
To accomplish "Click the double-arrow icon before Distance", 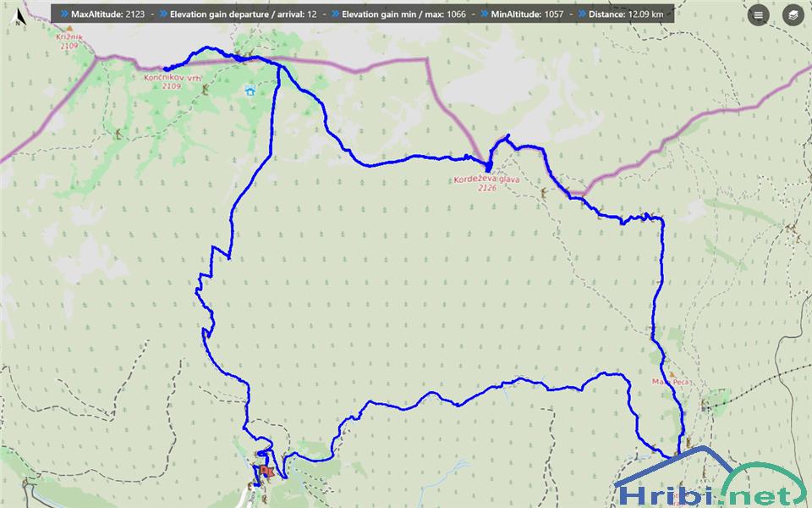I will 583,14.
